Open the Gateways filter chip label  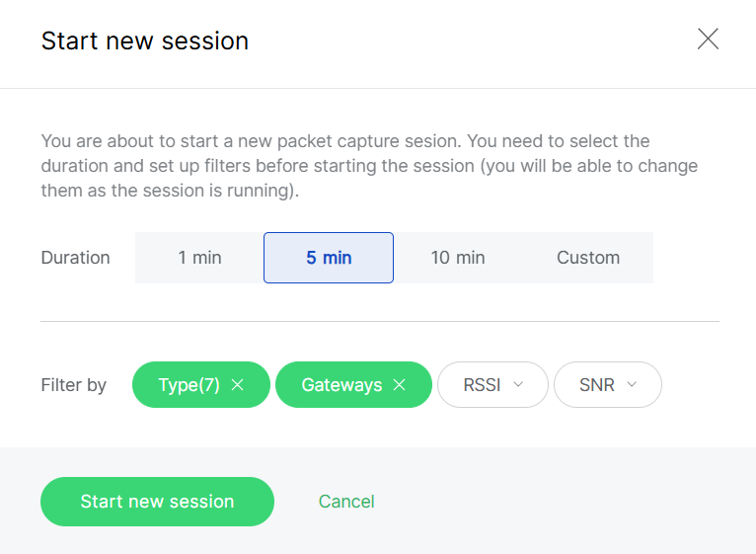click(x=341, y=385)
